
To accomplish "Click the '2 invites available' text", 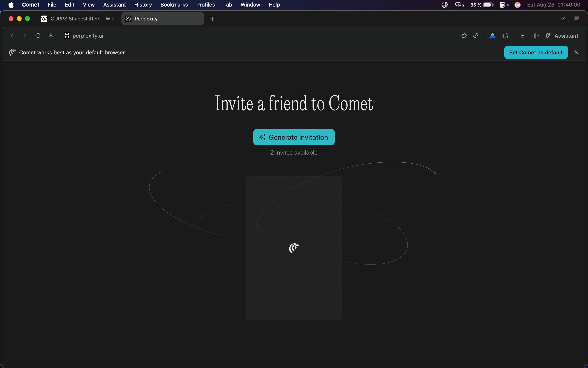I will click(x=294, y=153).
